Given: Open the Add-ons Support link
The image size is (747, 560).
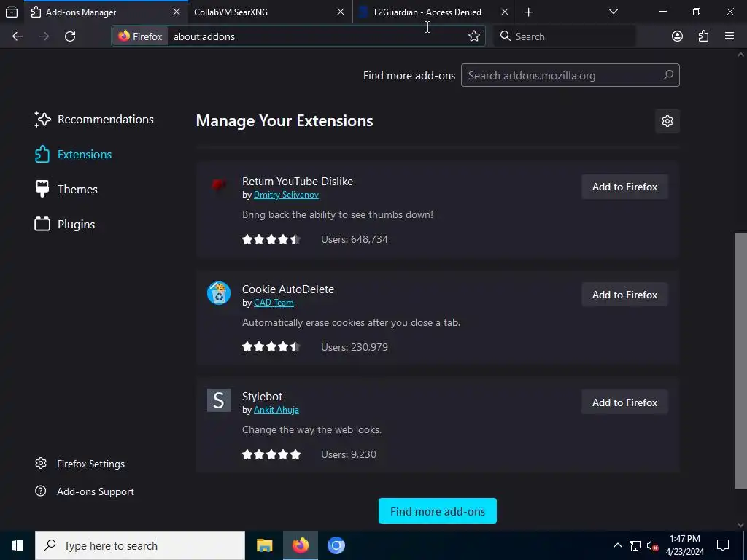Looking at the screenshot, I should [x=85, y=491].
